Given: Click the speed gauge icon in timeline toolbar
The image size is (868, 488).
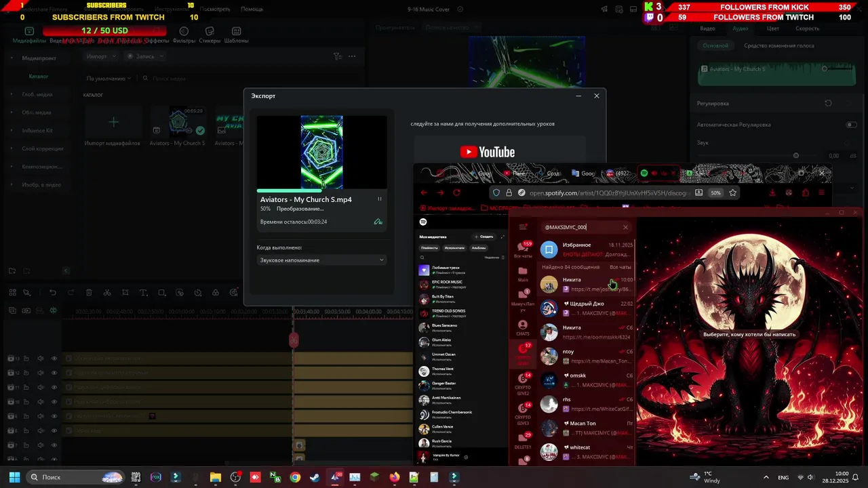Looking at the screenshot, I should click(197, 293).
